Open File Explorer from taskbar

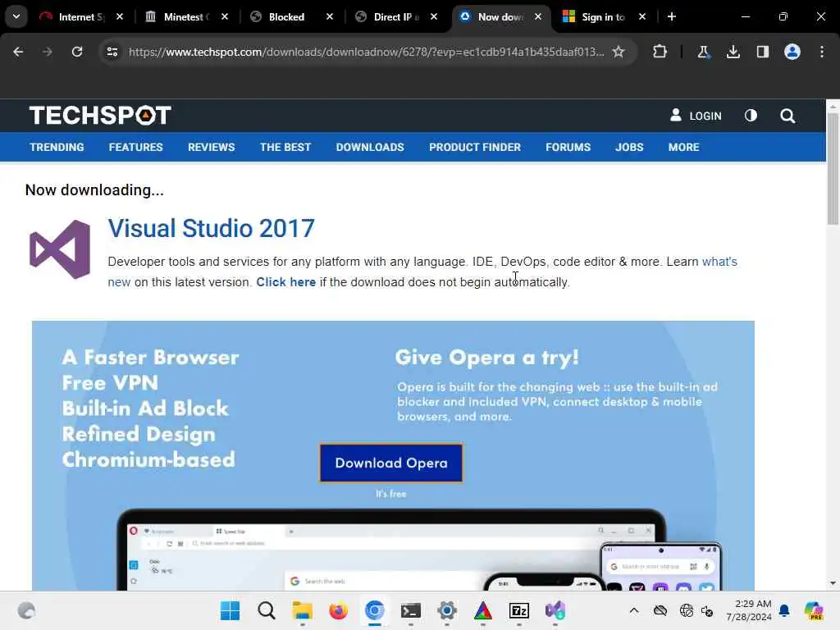tap(302, 610)
